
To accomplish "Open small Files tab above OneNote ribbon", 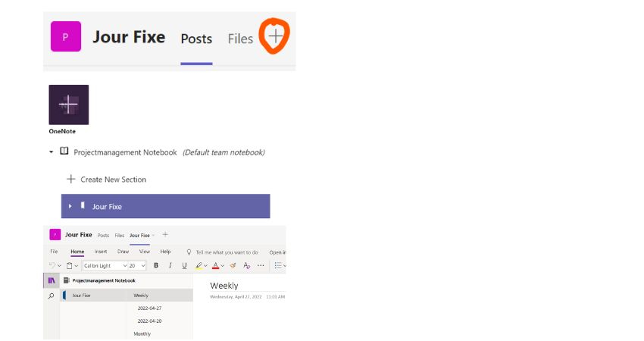I will (x=120, y=236).
